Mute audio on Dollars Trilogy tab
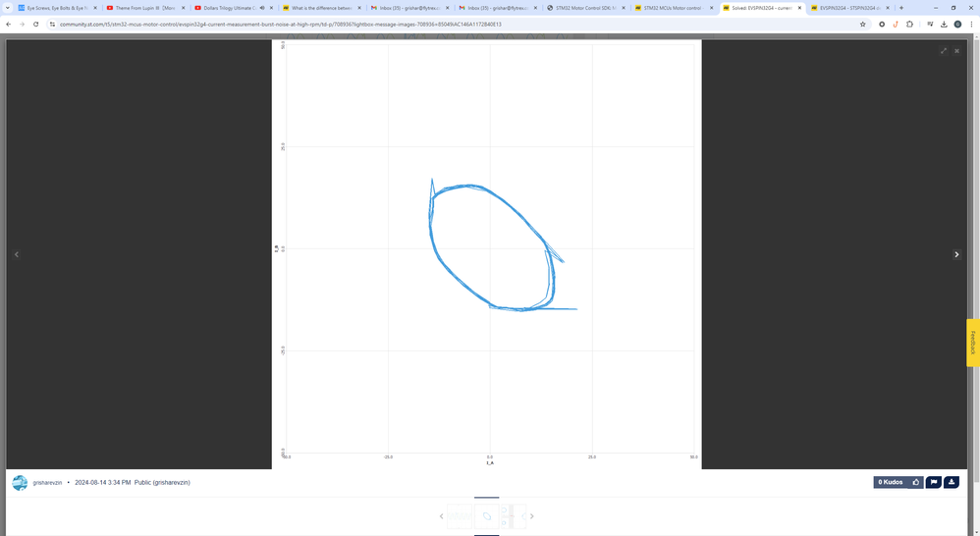 click(x=262, y=8)
